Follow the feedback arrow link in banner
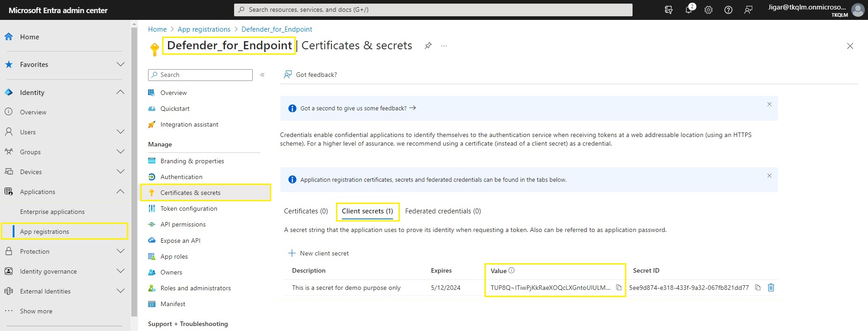 [412, 108]
